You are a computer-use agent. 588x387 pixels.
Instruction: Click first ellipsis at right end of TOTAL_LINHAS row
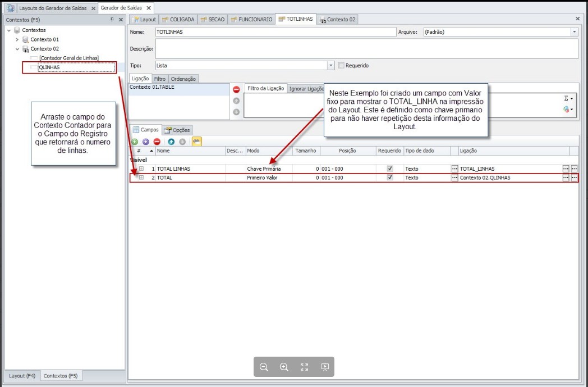(x=566, y=169)
